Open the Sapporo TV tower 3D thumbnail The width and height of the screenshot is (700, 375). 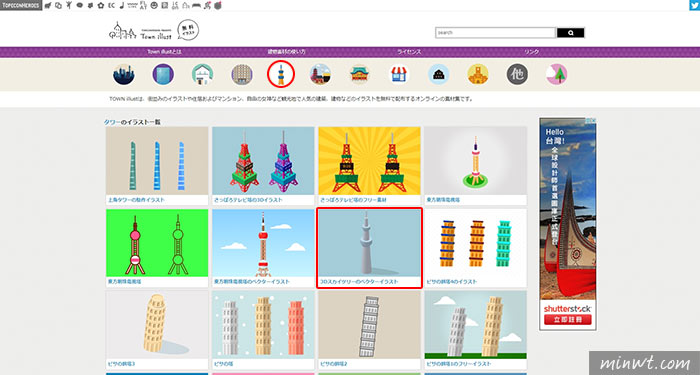click(263, 161)
